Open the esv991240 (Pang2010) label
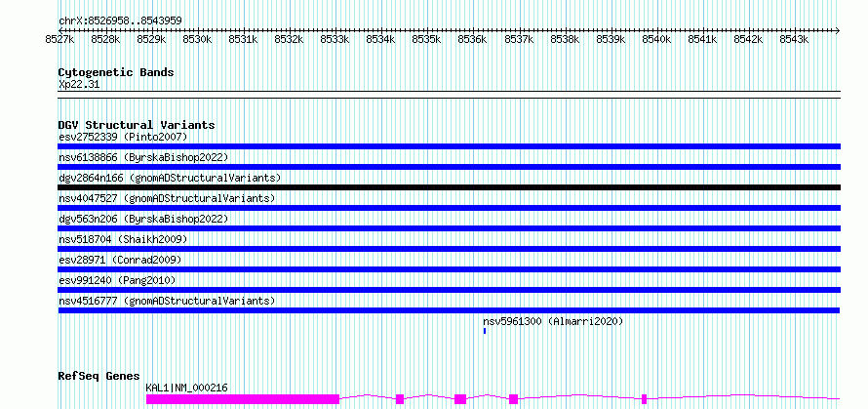Image resolution: width=868 pixels, height=409 pixels. 117,280
